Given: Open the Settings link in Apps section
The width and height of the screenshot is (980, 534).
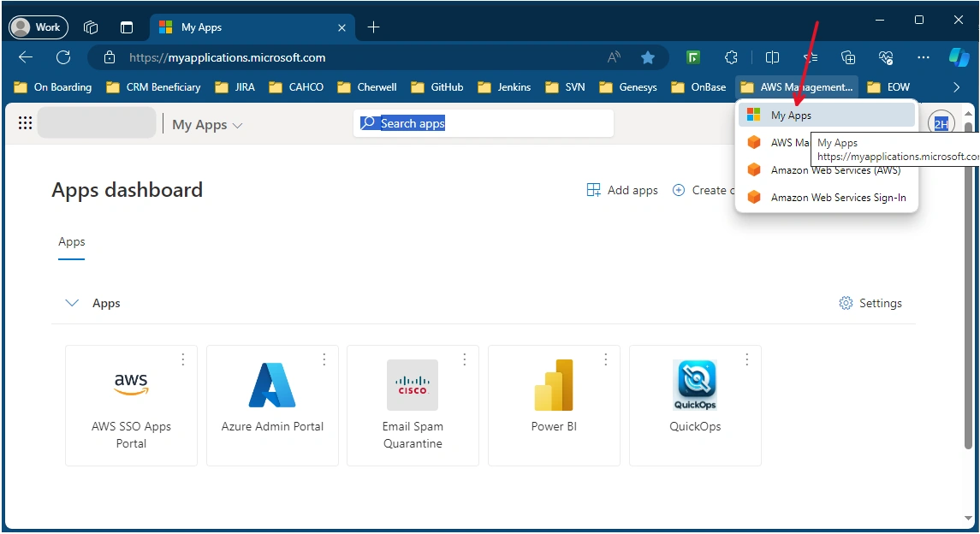Looking at the screenshot, I should (870, 303).
